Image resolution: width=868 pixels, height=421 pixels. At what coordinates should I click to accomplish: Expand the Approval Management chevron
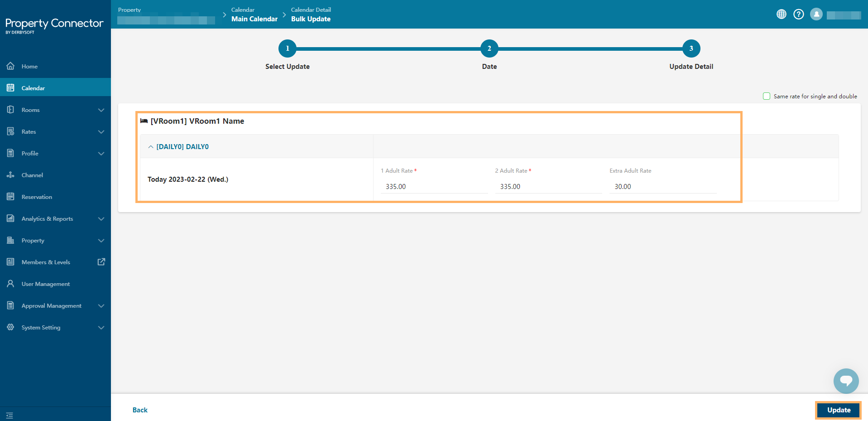point(101,306)
